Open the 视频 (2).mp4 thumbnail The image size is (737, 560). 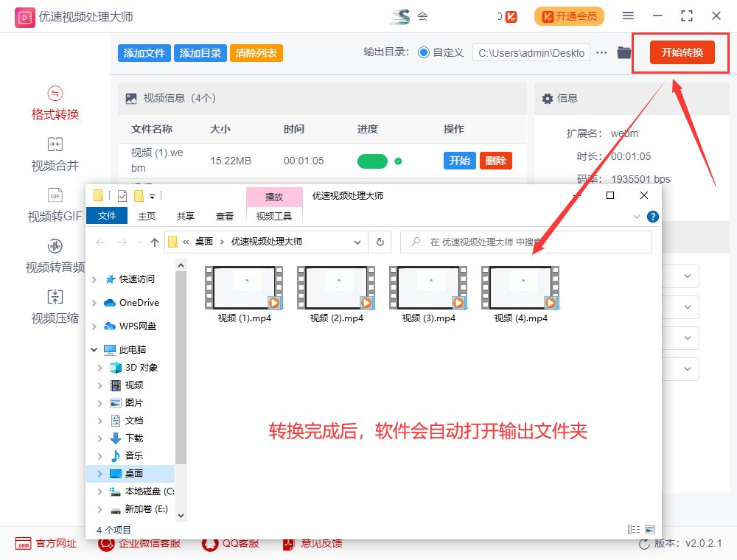click(x=336, y=286)
